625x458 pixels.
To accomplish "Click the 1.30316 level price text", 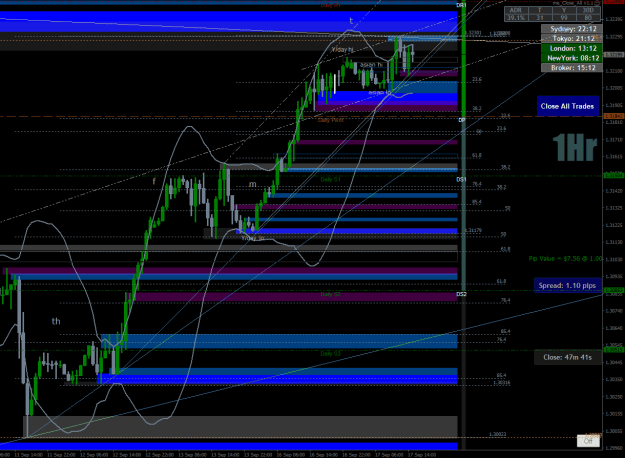I will click(x=501, y=383).
